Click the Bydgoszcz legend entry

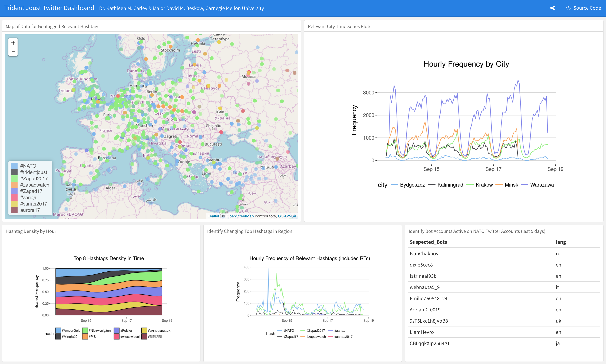408,185
